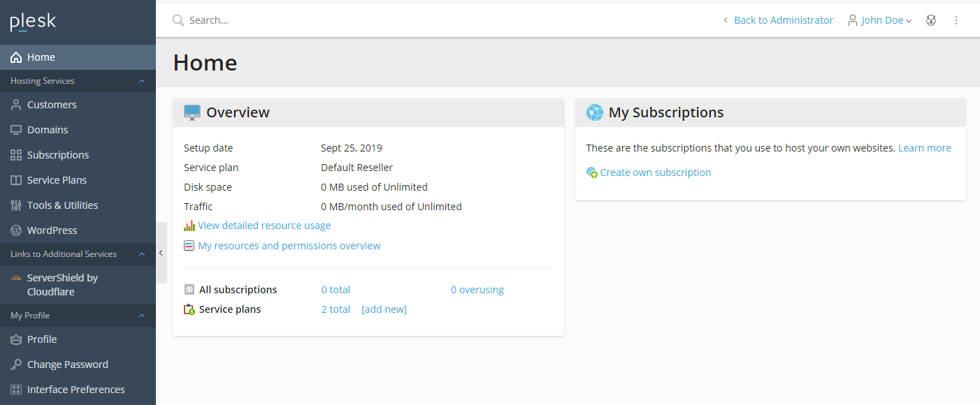Open the three-dot menu in top bar

(x=956, y=20)
